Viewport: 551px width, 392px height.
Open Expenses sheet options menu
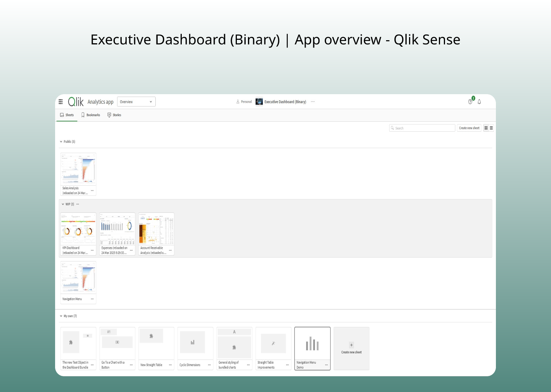[131, 250]
